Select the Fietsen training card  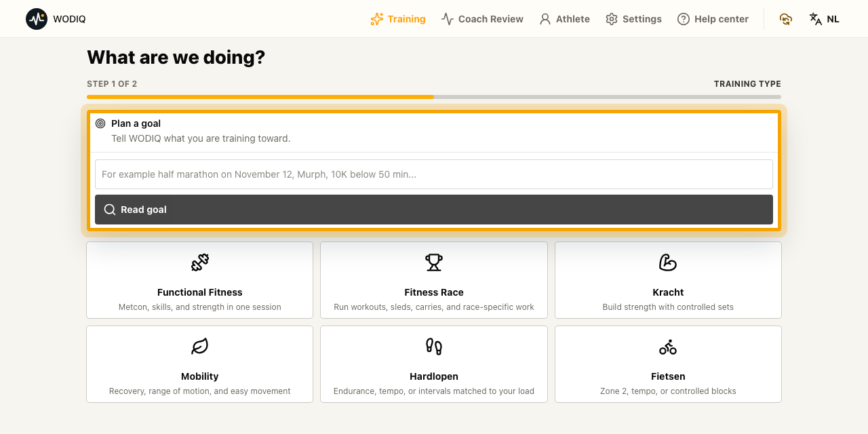point(668,364)
